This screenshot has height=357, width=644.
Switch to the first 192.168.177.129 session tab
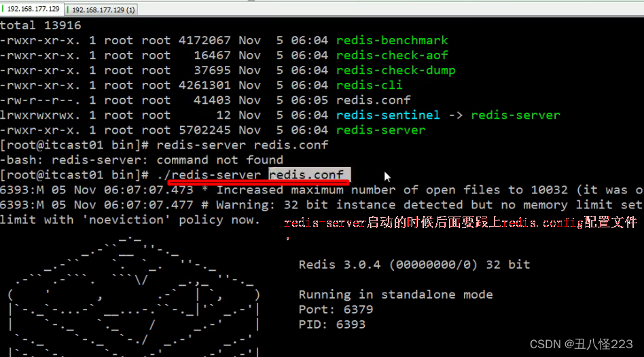click(32, 9)
